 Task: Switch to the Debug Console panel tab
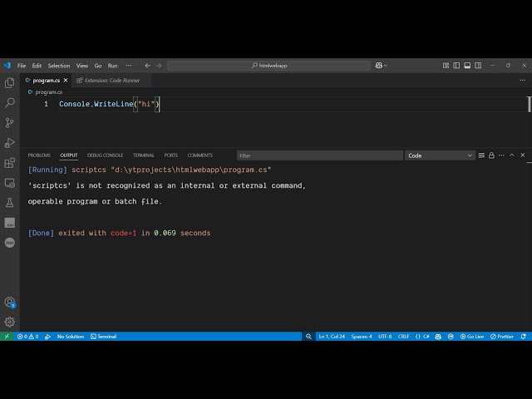106,155
